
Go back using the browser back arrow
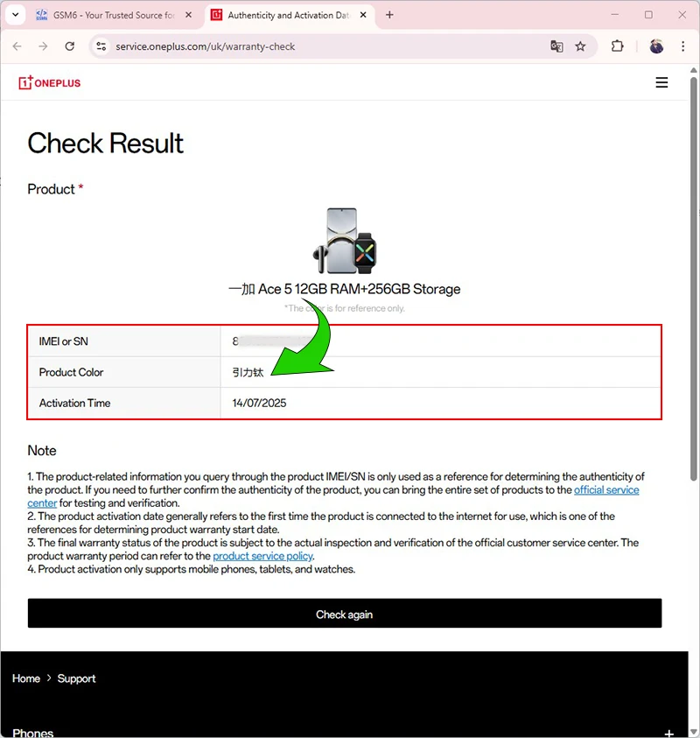[x=17, y=46]
